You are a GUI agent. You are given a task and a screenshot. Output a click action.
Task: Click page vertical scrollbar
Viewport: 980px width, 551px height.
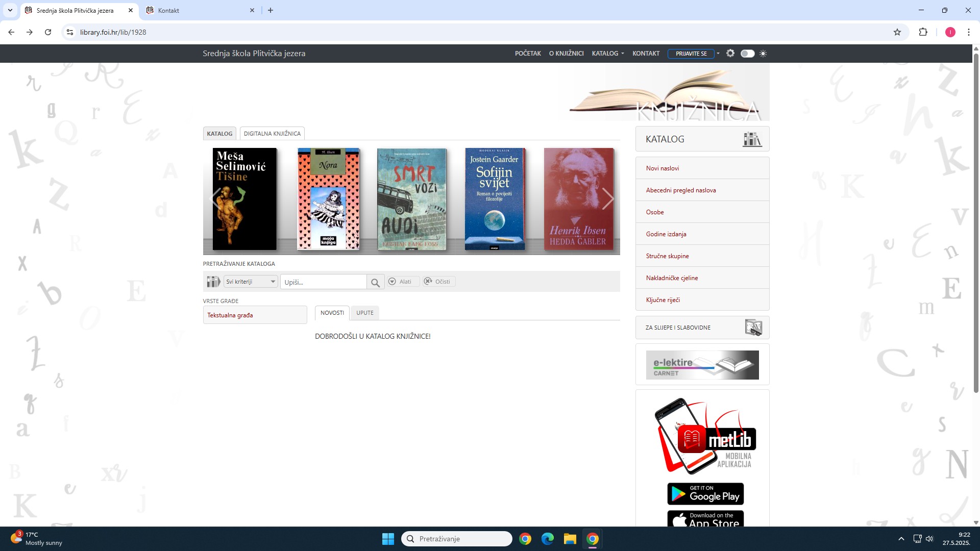[x=976, y=222]
